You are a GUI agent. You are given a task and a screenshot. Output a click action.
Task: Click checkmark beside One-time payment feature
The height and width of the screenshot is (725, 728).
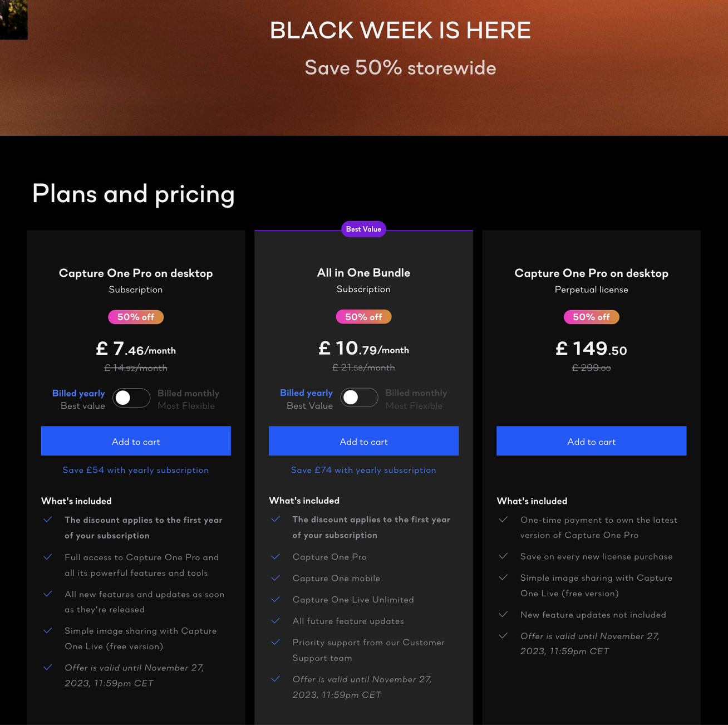coord(503,520)
